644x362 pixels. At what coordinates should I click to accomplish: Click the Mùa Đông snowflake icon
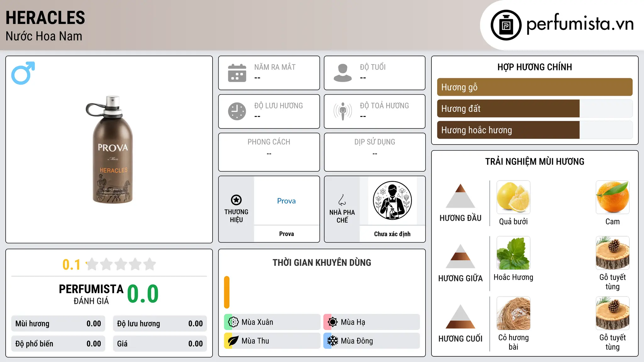(x=333, y=341)
